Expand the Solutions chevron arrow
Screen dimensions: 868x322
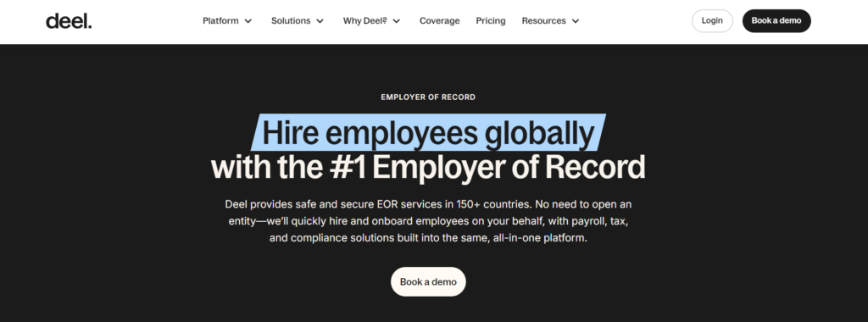tap(320, 21)
